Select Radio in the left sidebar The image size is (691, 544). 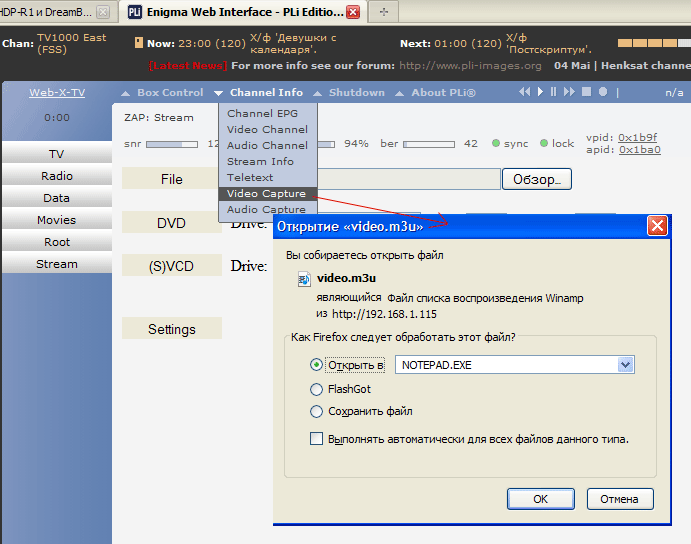[x=57, y=176]
